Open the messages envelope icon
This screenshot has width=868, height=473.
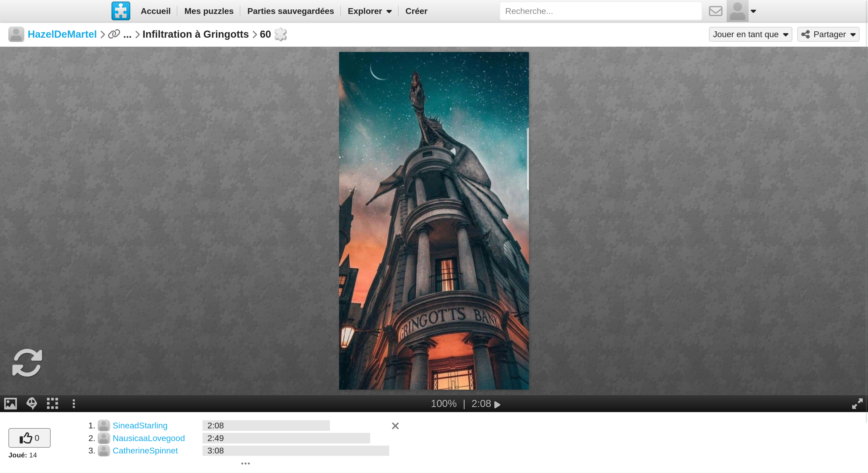click(x=715, y=11)
